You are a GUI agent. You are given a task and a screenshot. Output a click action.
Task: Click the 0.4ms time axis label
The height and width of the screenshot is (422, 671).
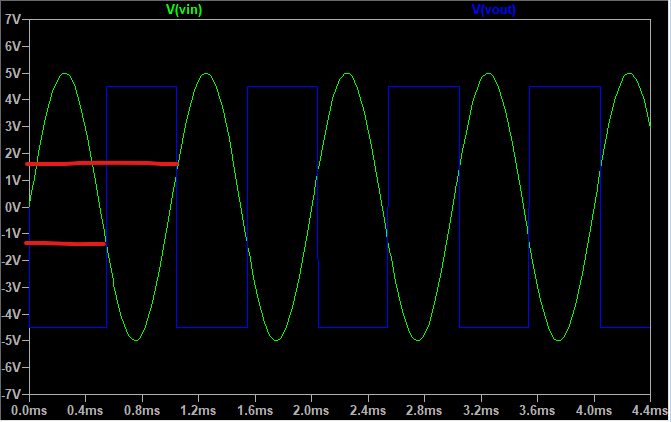85,411
